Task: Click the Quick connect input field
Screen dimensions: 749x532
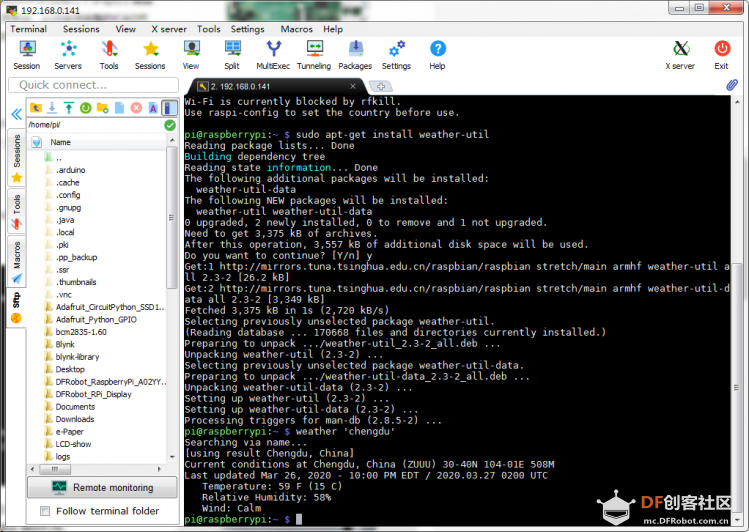Action: 94,85
